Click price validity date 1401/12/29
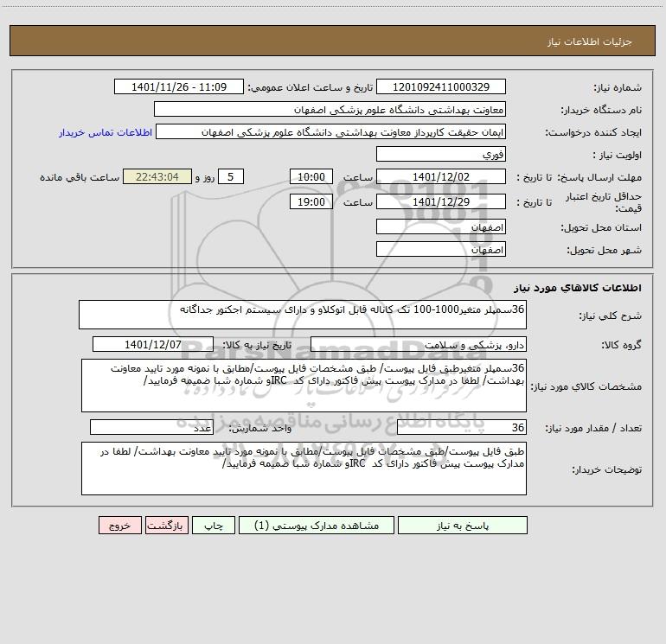 tap(441, 201)
